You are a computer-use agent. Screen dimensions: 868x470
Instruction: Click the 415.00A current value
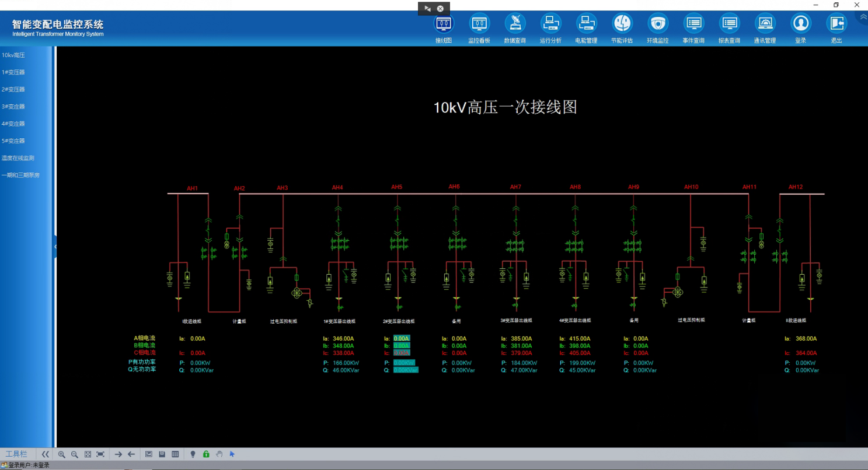(x=580, y=339)
